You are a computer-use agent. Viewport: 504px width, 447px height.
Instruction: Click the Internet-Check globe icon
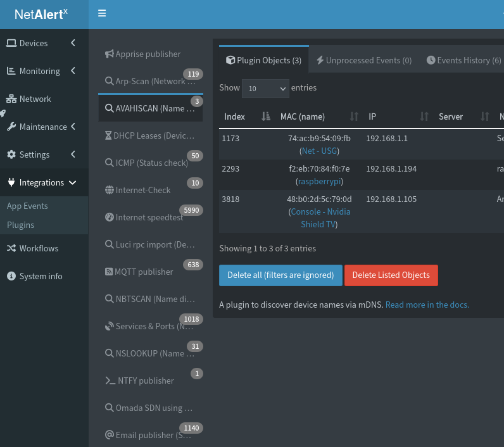tap(110, 190)
